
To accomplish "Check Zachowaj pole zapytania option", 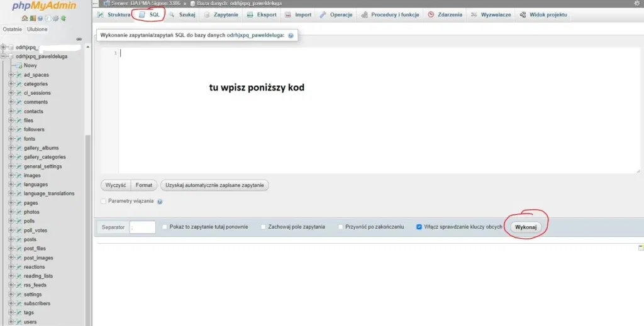I will (x=264, y=227).
